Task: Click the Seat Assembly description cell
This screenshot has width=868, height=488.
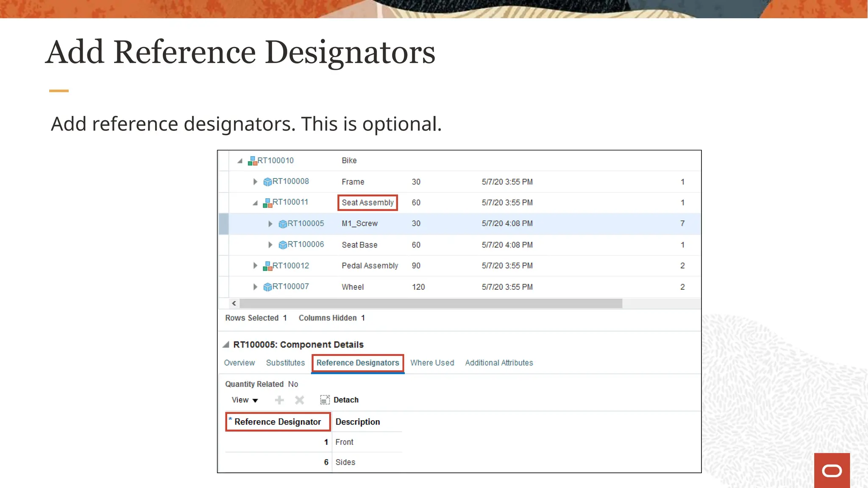Action: 368,202
